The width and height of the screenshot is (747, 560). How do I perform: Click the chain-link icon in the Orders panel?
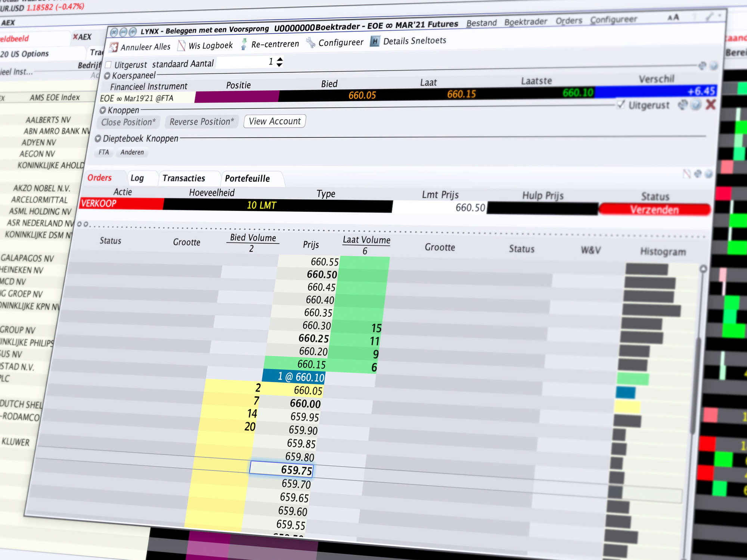697,174
